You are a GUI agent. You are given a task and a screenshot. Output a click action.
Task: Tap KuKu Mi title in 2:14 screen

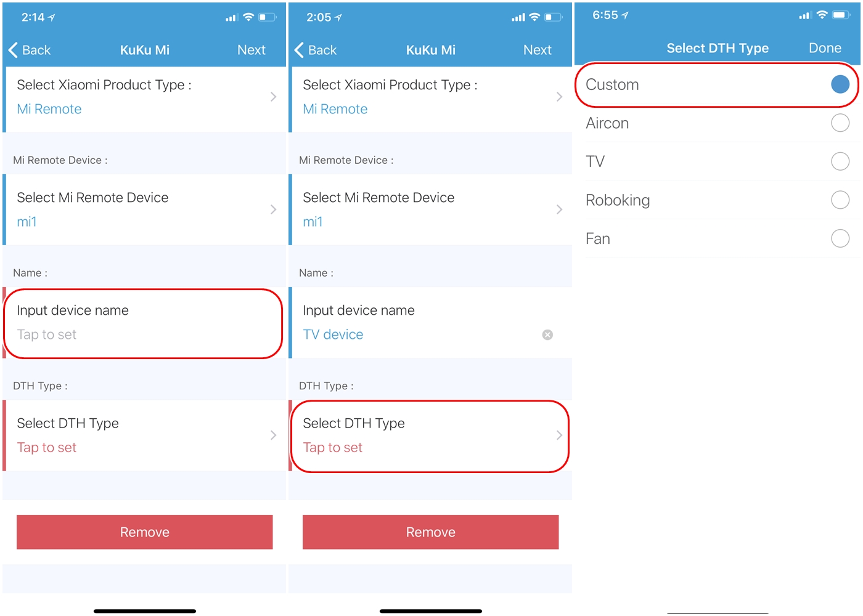tap(145, 50)
